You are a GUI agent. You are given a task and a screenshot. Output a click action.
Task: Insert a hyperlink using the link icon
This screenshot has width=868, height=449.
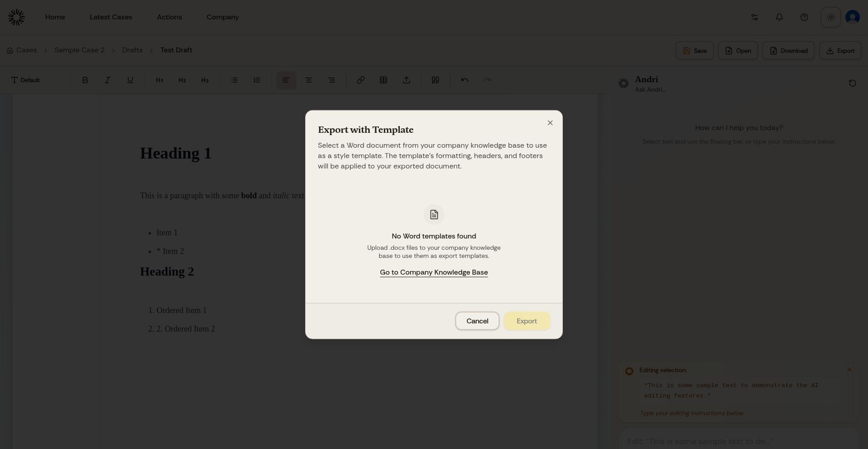[x=360, y=80]
